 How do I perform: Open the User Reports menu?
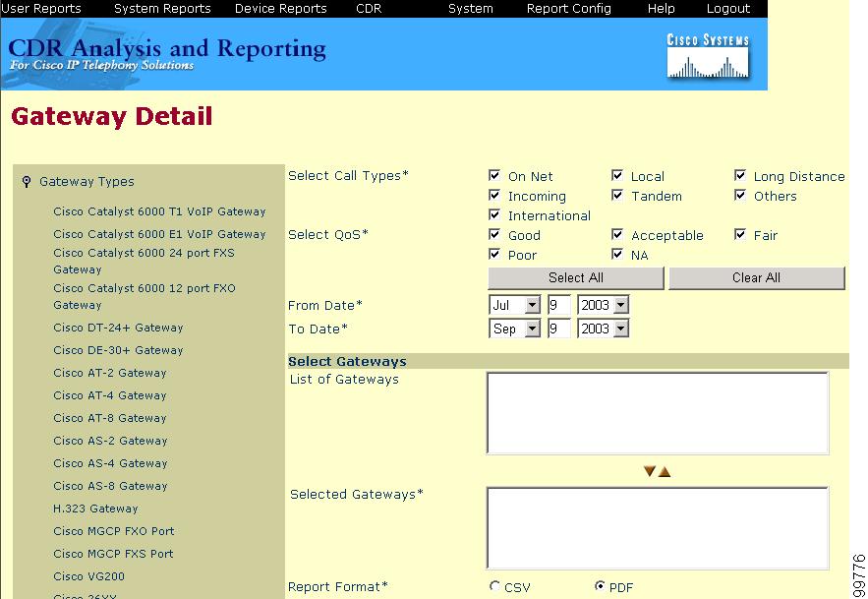coord(41,9)
